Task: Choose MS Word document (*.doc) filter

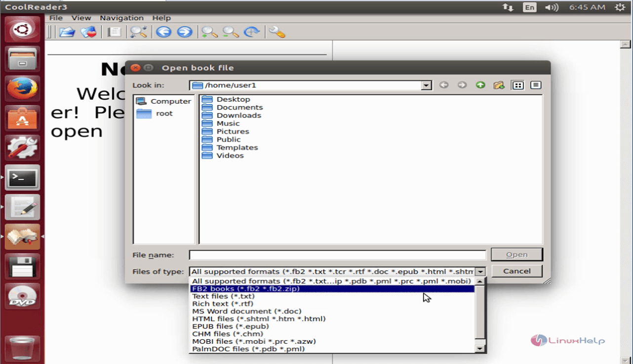Action: tap(332, 311)
